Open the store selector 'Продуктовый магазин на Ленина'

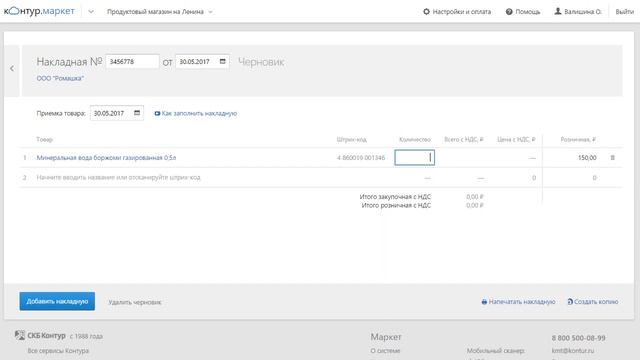point(160,12)
